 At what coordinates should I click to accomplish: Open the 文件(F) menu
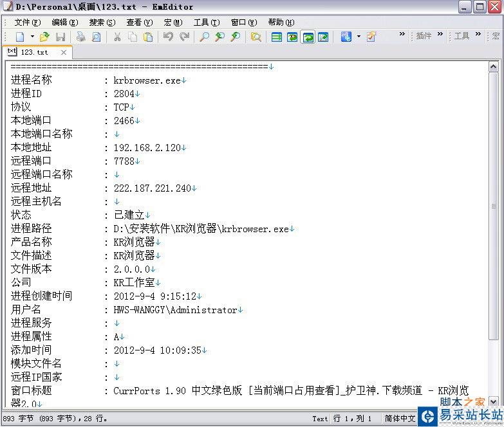[28, 23]
